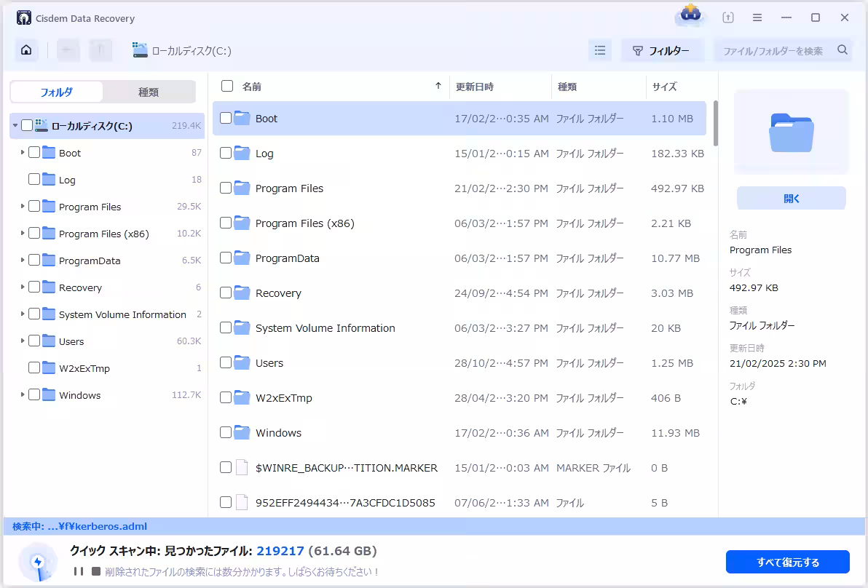This screenshot has width=868, height=588.
Task: Pause the quick scan
Action: pyautogui.click(x=79, y=571)
